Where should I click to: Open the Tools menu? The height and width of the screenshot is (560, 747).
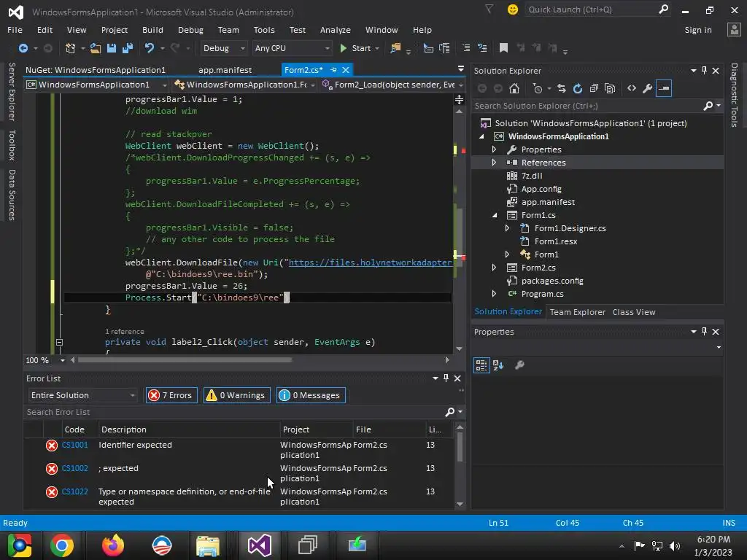264,29
